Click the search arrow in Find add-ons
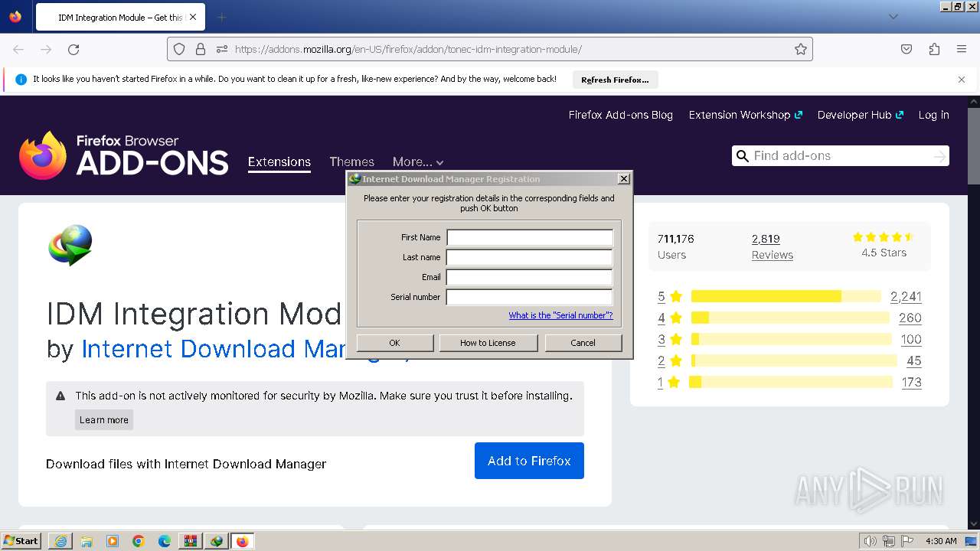980x551 pixels. point(939,156)
